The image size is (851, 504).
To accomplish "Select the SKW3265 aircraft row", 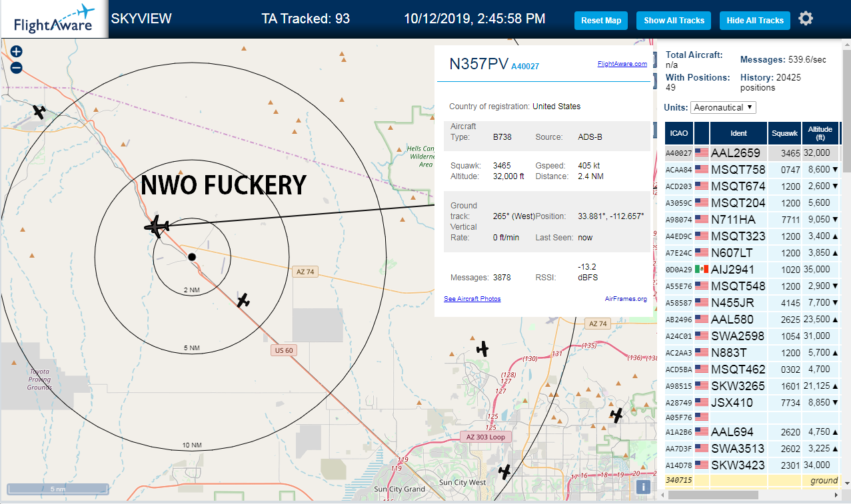I will click(x=752, y=386).
